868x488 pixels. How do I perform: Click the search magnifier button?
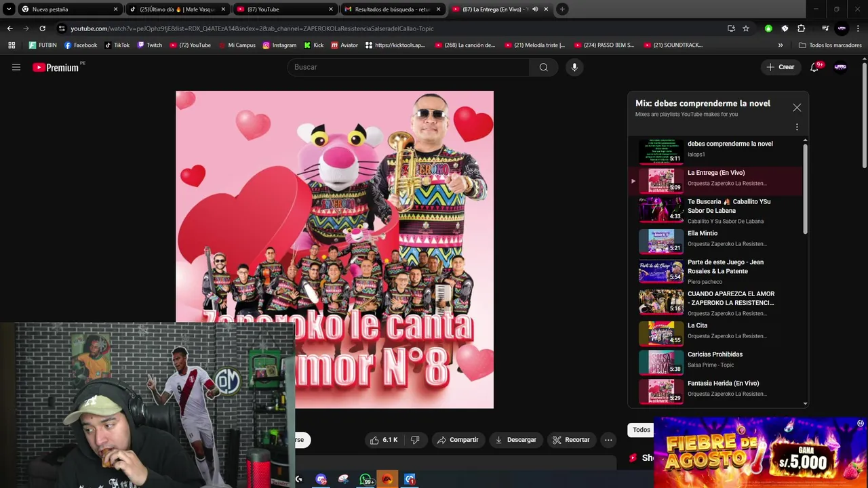coord(543,67)
